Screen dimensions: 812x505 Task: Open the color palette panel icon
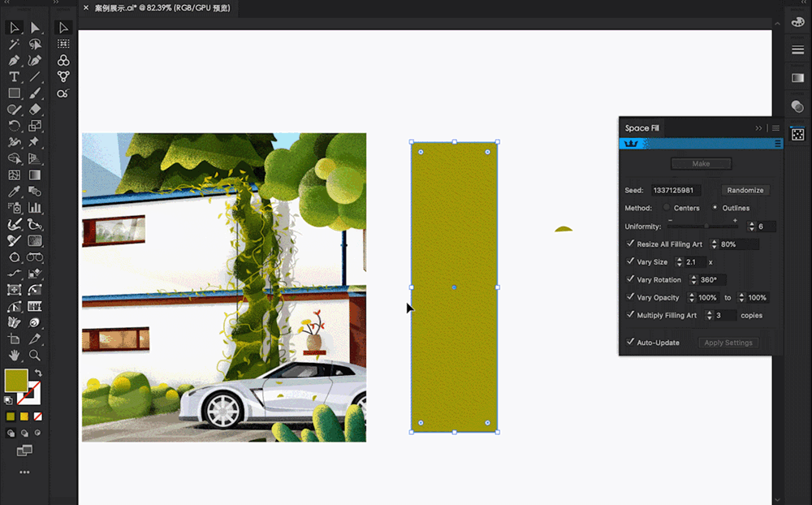coord(798,22)
